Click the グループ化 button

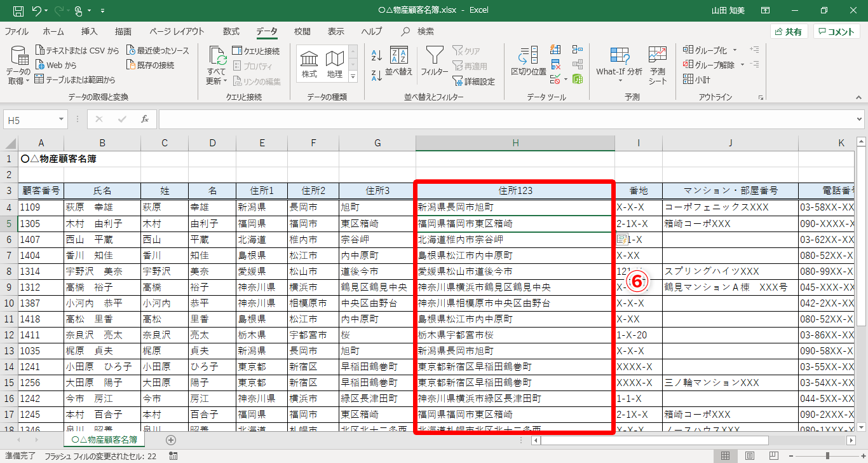point(705,50)
